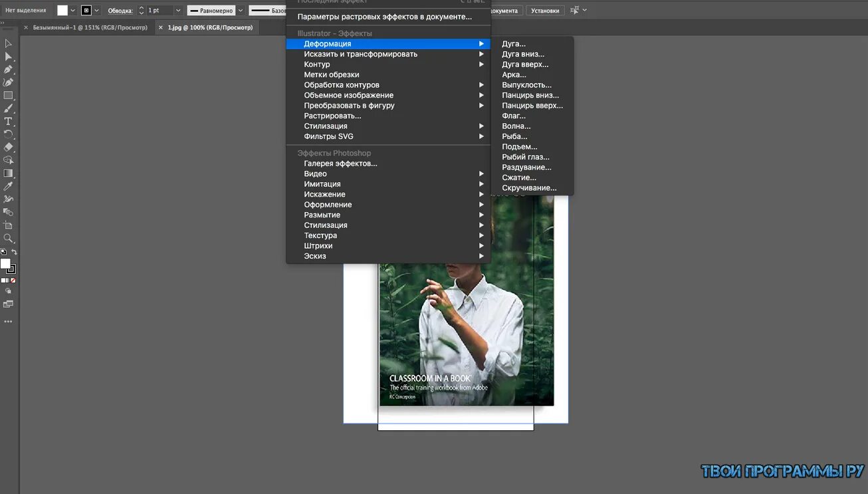The width and height of the screenshot is (868, 494).
Task: Choose Метки обрезки effect
Action: point(388,74)
